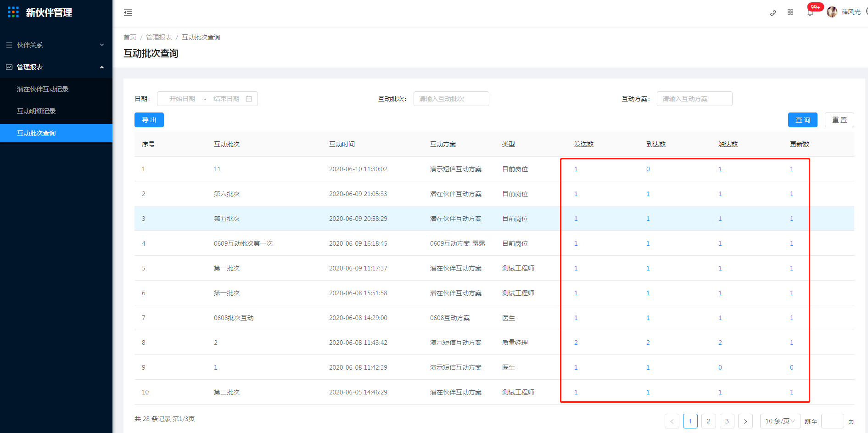Click 0609互动方案-露露 plan cell
This screenshot has width=868, height=433.
[x=458, y=243]
